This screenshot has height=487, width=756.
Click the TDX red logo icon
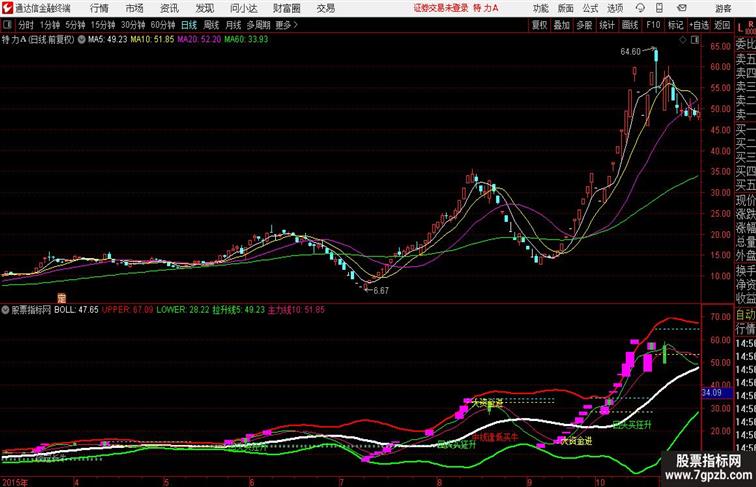pyautogui.click(x=7, y=8)
